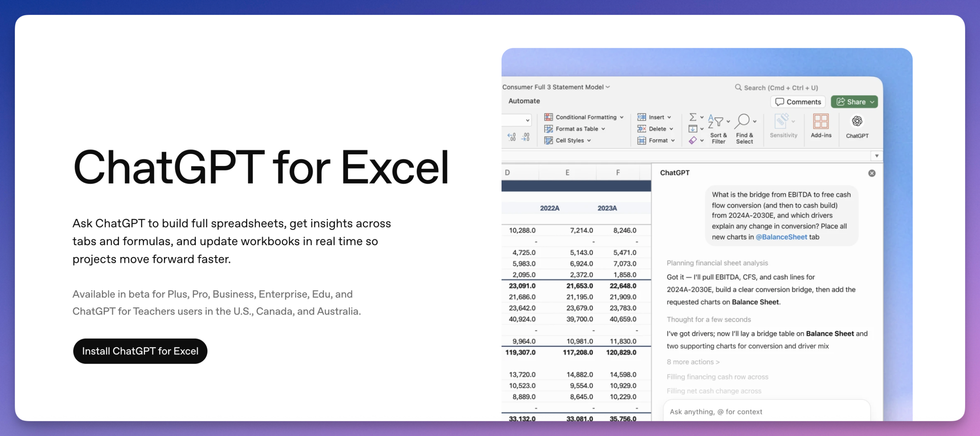Expand the formula bar arrow

tap(877, 156)
